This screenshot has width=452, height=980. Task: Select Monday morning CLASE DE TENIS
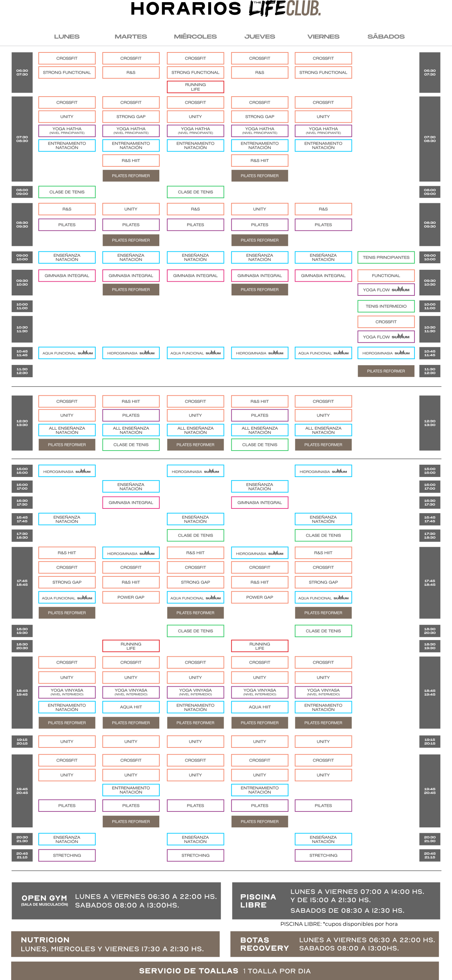pos(67,192)
